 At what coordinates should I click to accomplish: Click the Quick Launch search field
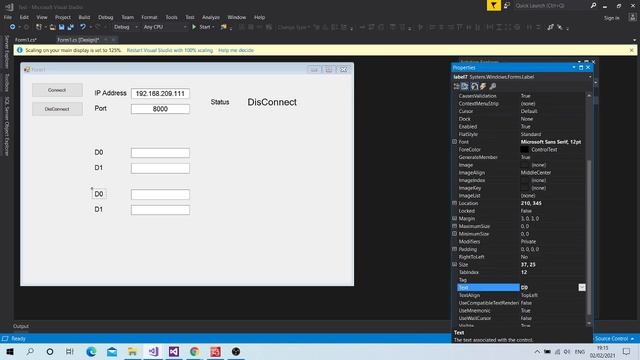pos(550,5)
